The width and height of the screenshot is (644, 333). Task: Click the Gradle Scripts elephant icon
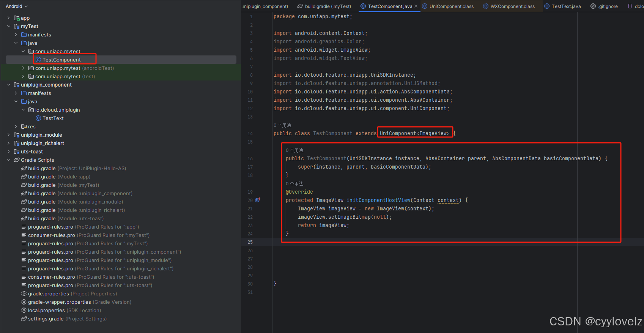(x=17, y=160)
